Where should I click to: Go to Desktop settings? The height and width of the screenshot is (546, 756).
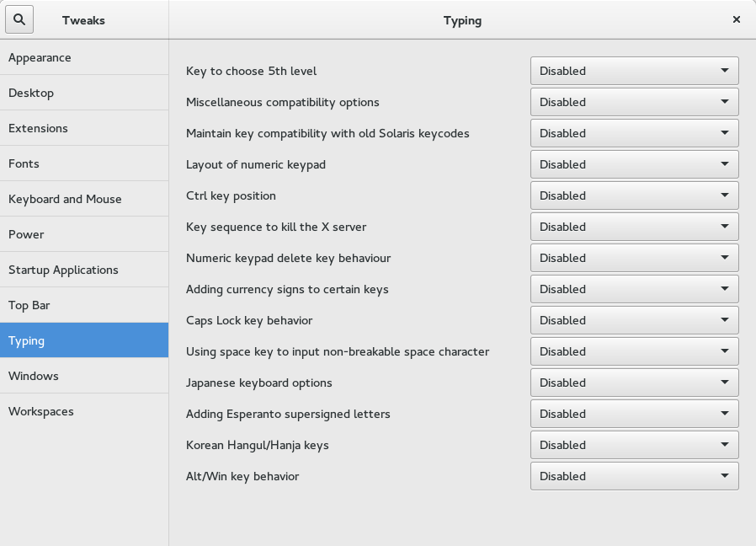click(x=84, y=93)
